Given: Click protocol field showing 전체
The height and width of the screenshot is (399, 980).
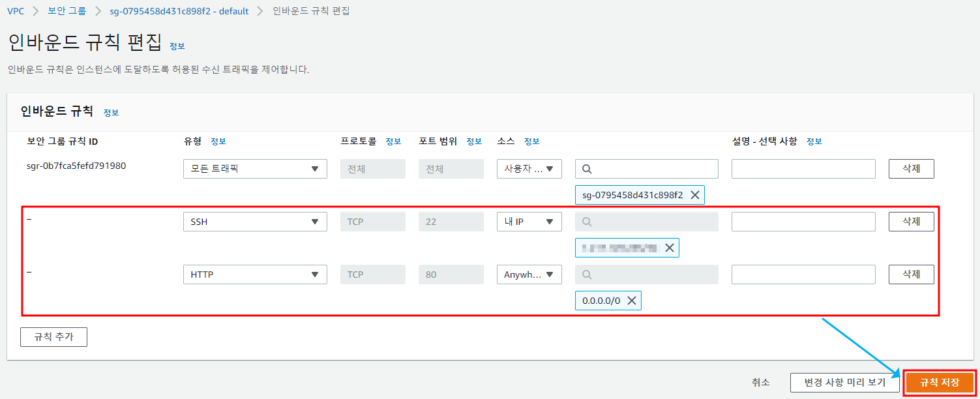Looking at the screenshot, I should (x=373, y=169).
